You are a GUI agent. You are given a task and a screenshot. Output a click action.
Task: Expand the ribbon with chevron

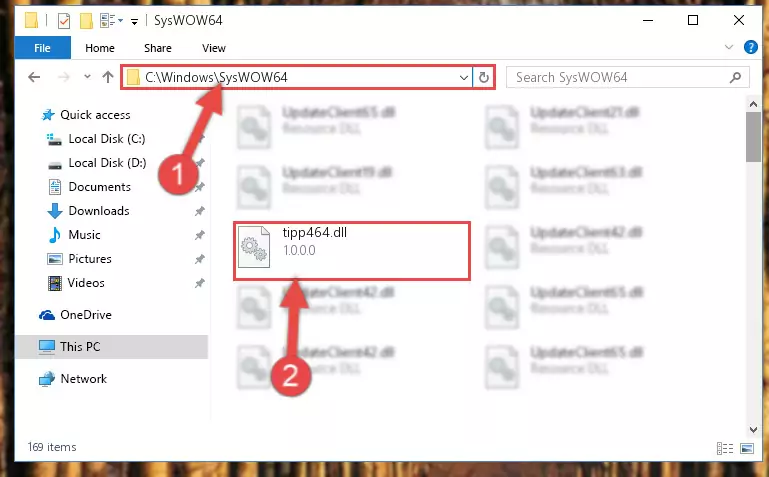click(x=729, y=47)
